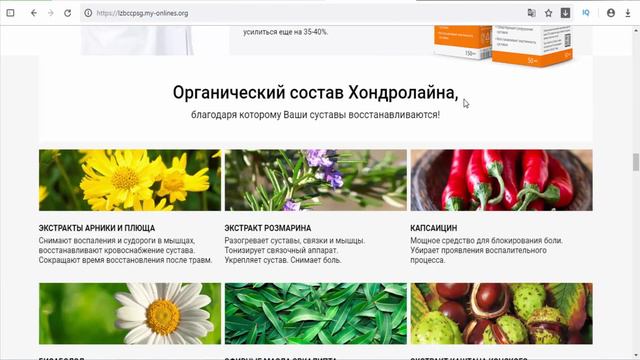Click the scrollbar up arrow
The height and width of the screenshot is (360, 640).
point(636,30)
